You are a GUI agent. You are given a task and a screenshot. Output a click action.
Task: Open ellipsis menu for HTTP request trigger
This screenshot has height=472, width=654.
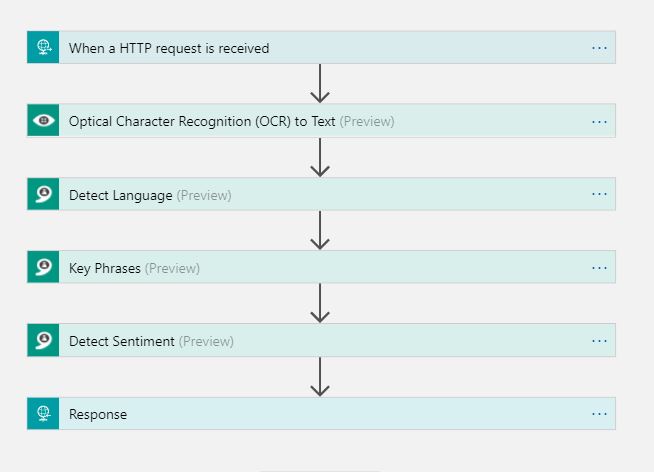[599, 48]
